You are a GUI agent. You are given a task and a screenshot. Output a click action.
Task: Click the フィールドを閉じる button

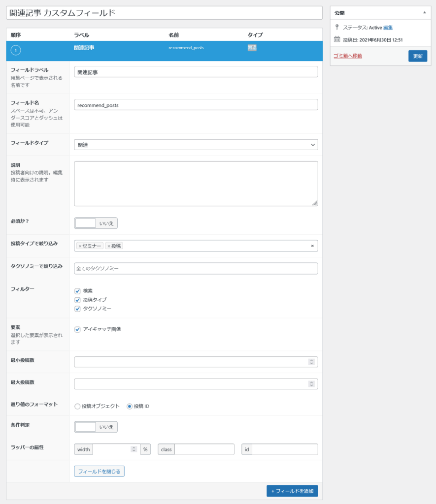tap(99, 471)
